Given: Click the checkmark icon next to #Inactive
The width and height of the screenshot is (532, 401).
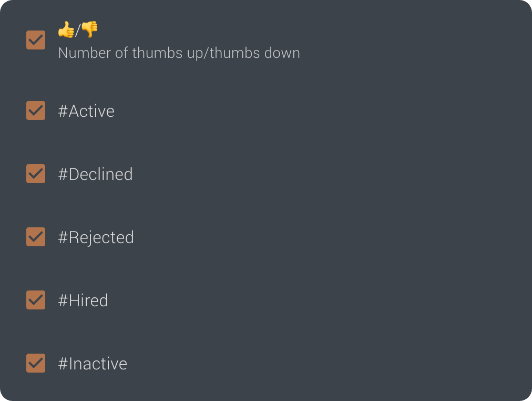Looking at the screenshot, I should pyautogui.click(x=36, y=363).
